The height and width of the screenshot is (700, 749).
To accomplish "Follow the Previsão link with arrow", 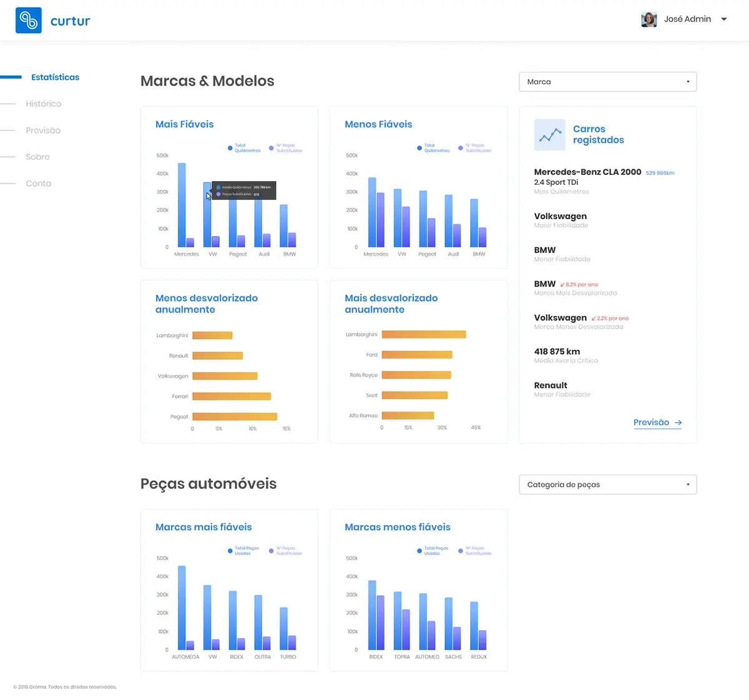I will pyautogui.click(x=658, y=423).
